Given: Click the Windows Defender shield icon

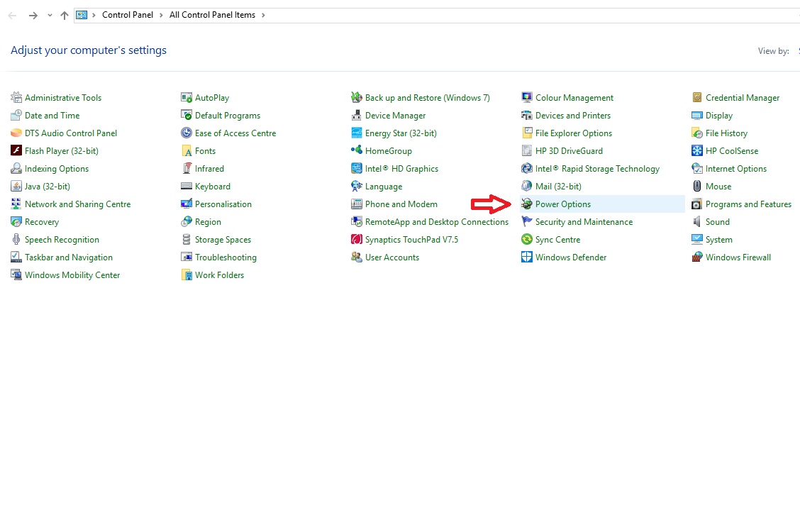Looking at the screenshot, I should click(x=527, y=257).
